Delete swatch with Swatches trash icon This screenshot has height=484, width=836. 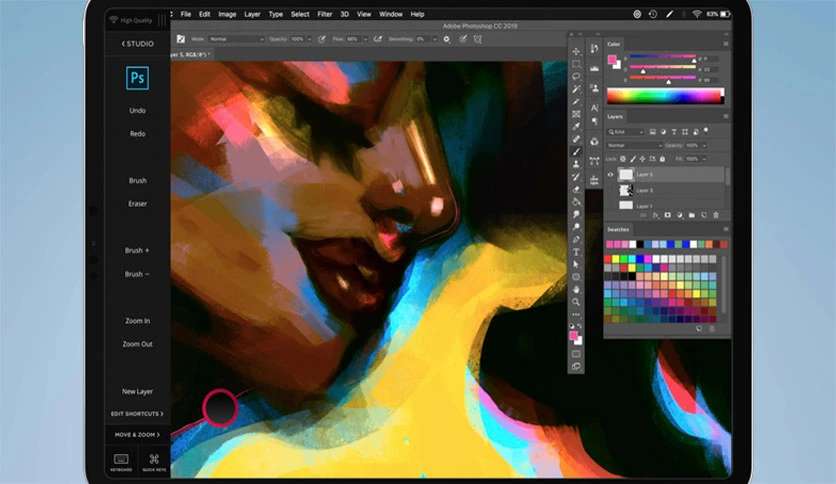tap(712, 329)
